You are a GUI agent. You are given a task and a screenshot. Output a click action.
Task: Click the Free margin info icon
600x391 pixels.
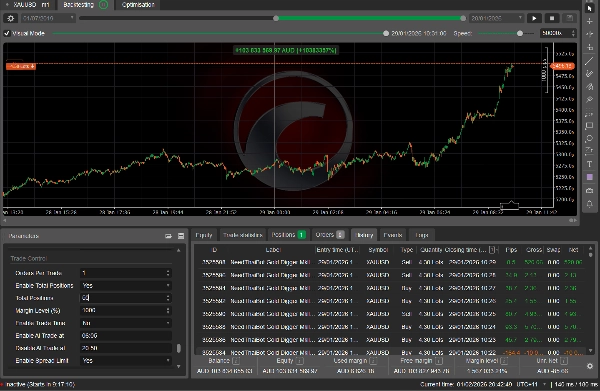[x=439, y=361]
